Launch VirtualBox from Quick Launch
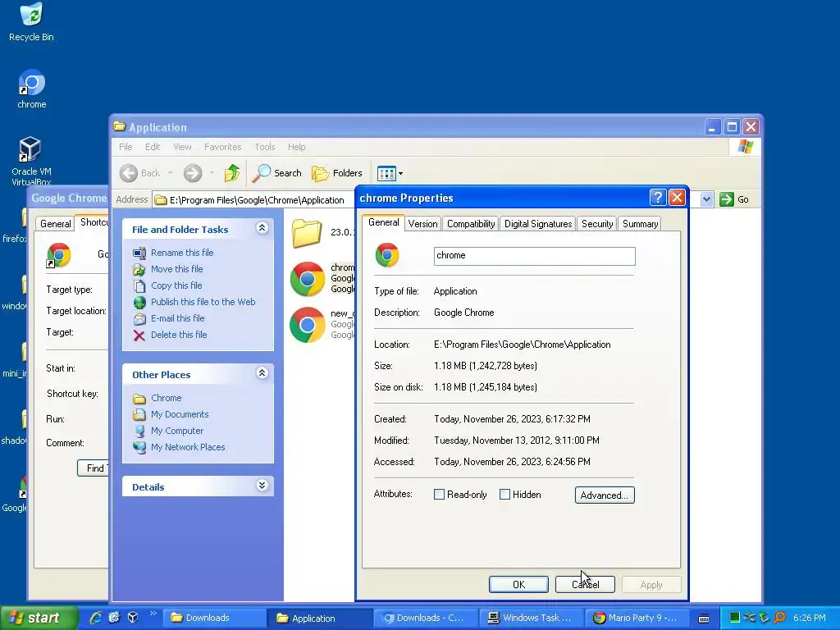 tap(133, 618)
